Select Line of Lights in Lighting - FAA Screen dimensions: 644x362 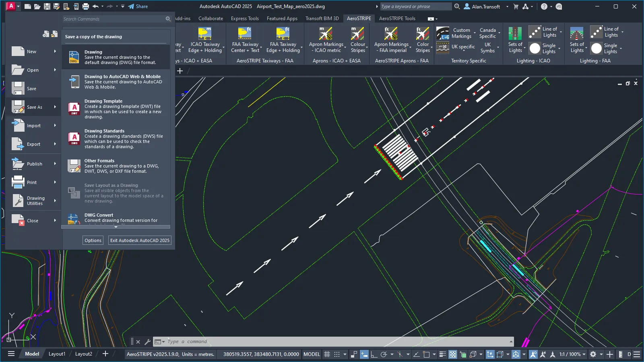tap(607, 32)
